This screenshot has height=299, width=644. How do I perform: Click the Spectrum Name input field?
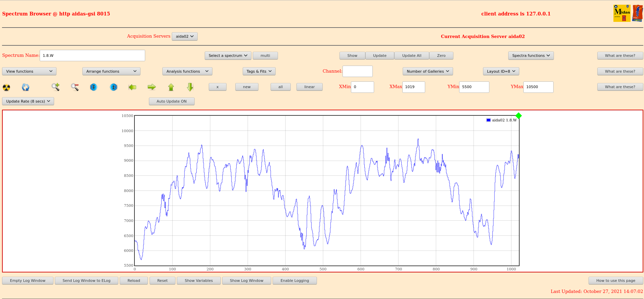click(92, 55)
